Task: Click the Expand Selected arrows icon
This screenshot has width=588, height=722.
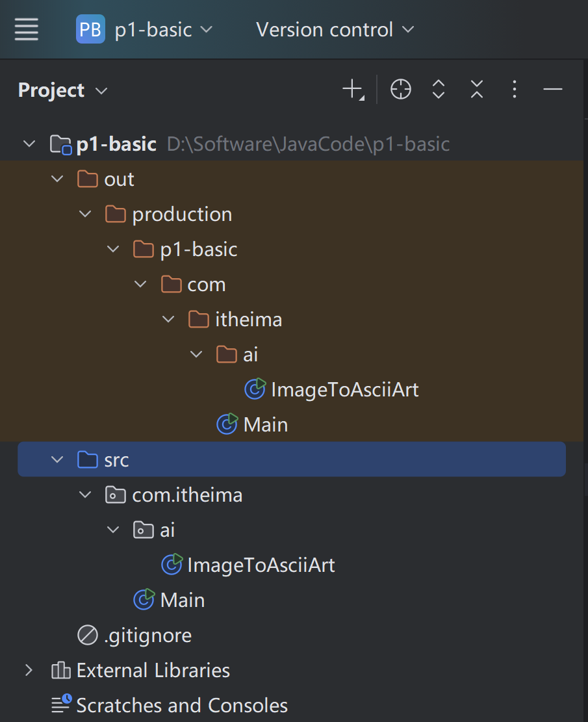Action: tap(439, 90)
